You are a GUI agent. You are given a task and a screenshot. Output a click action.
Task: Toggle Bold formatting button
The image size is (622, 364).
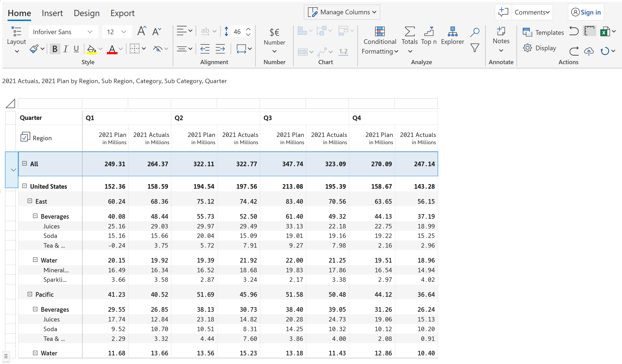pos(55,49)
